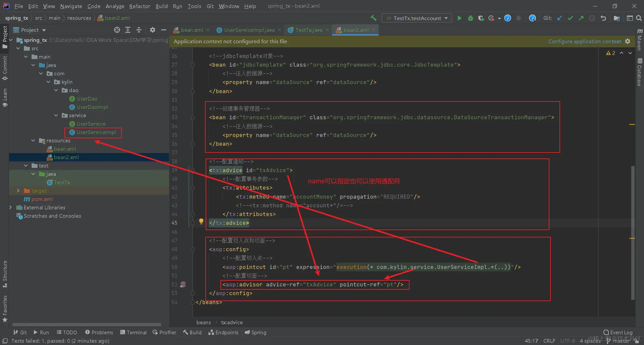Click the profiler run icon in toolbar

click(492, 18)
